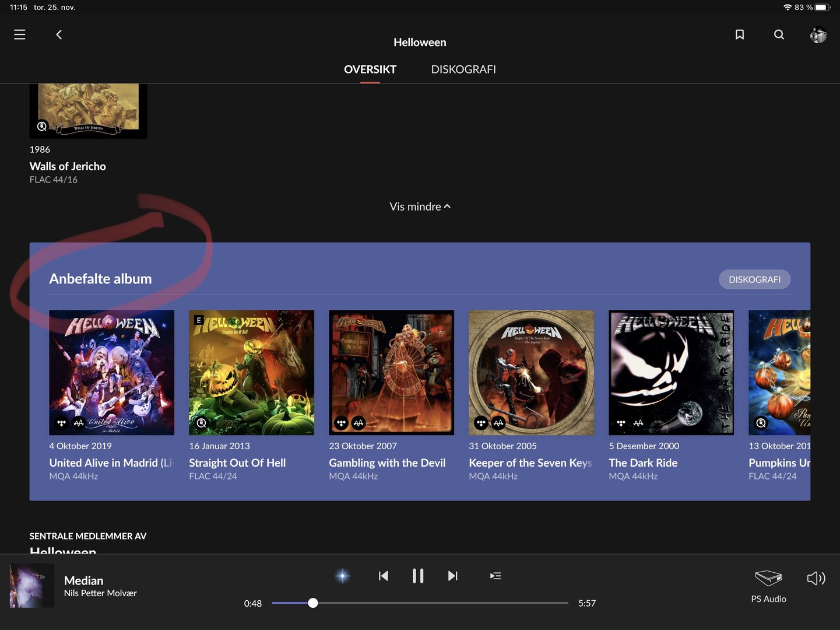Click the MQA badge on Keeper of the Seven Keys
The height and width of the screenshot is (630, 840).
[498, 423]
